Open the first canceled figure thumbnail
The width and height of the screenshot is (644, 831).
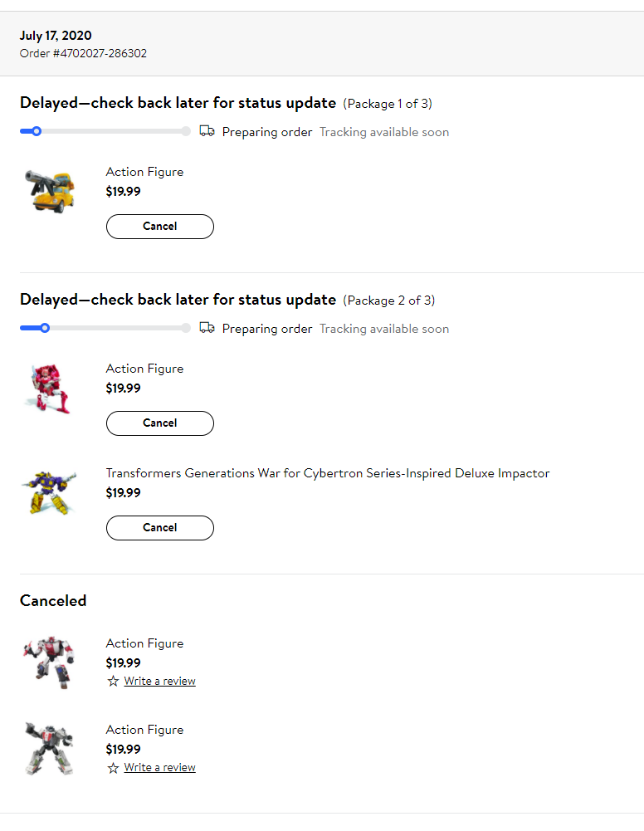click(x=49, y=662)
